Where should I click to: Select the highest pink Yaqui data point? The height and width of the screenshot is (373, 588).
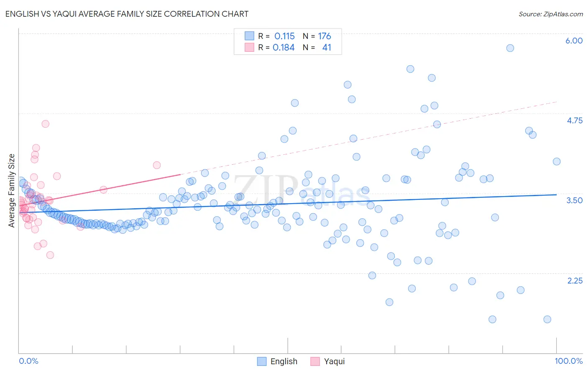pos(46,124)
